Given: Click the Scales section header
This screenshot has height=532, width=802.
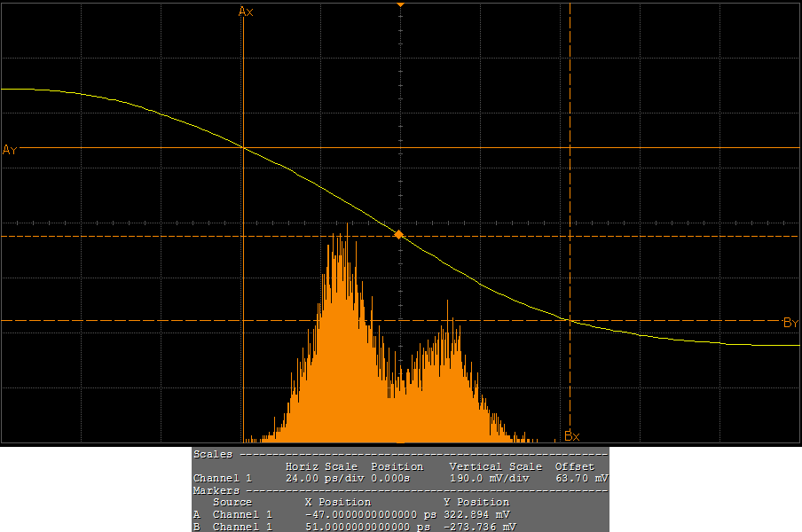Looking at the screenshot, I should pos(213,454).
